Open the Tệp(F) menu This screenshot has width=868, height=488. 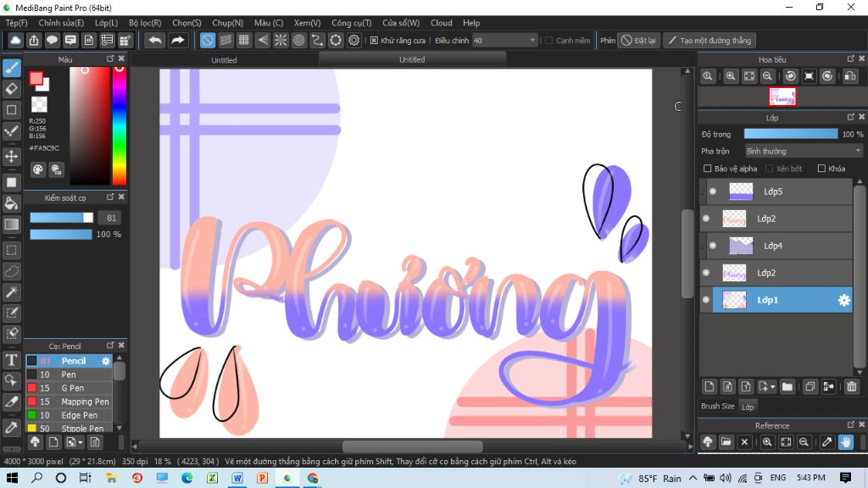pos(17,23)
